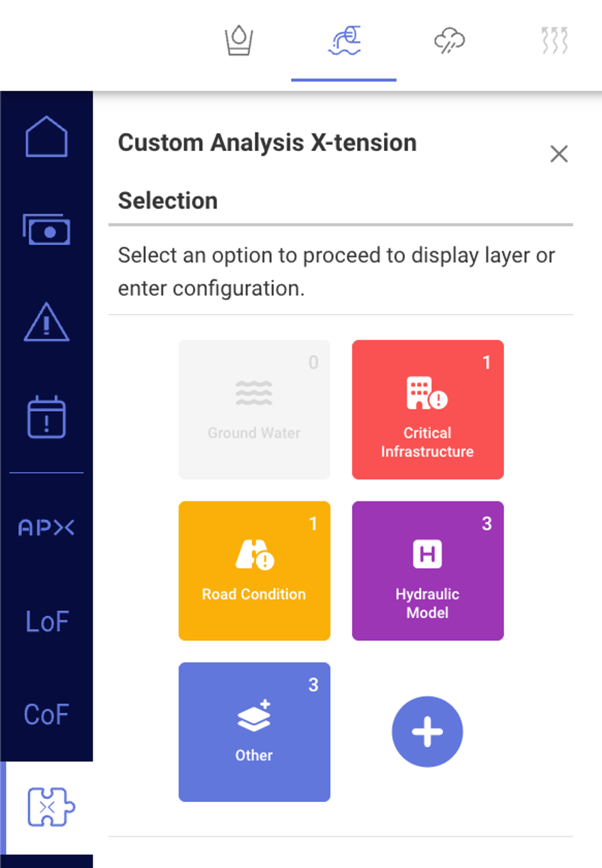Open the APX sidebar item
The width and height of the screenshot is (602, 868).
46,527
